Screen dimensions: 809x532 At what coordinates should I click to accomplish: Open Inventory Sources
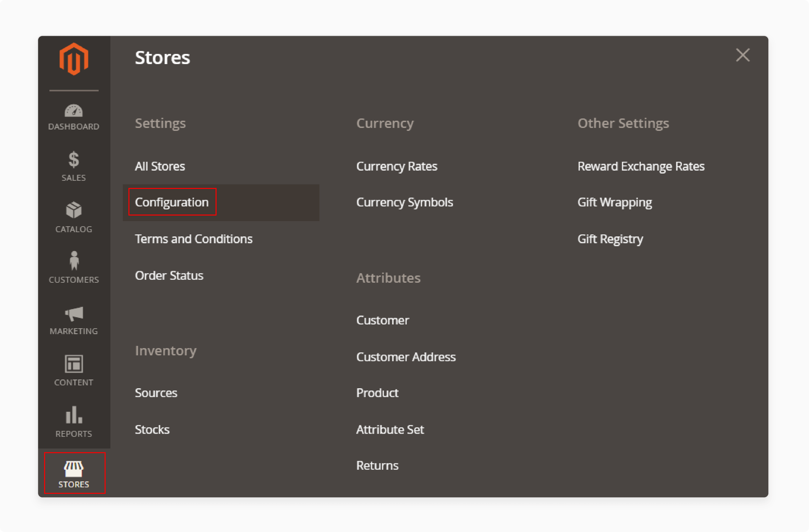pyautogui.click(x=156, y=393)
